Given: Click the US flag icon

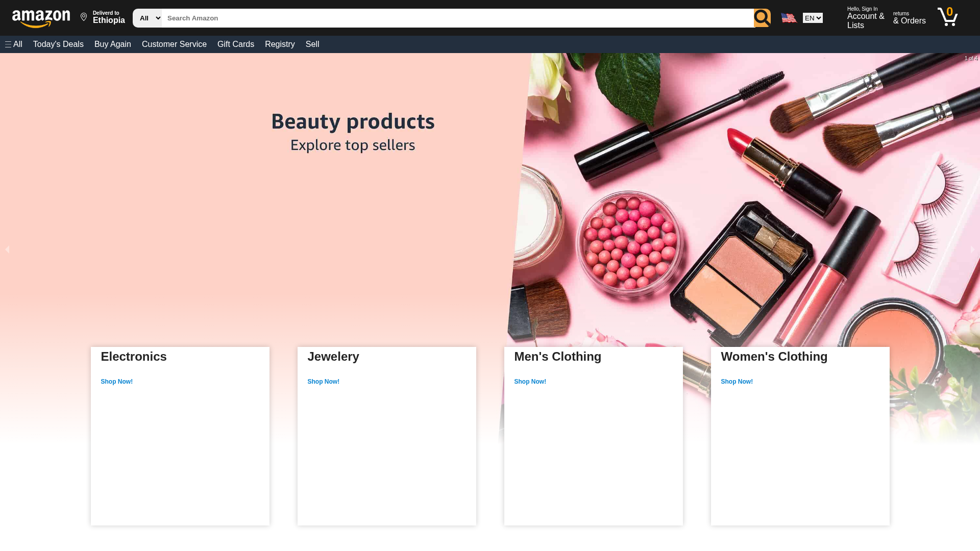Looking at the screenshot, I should [x=789, y=18].
